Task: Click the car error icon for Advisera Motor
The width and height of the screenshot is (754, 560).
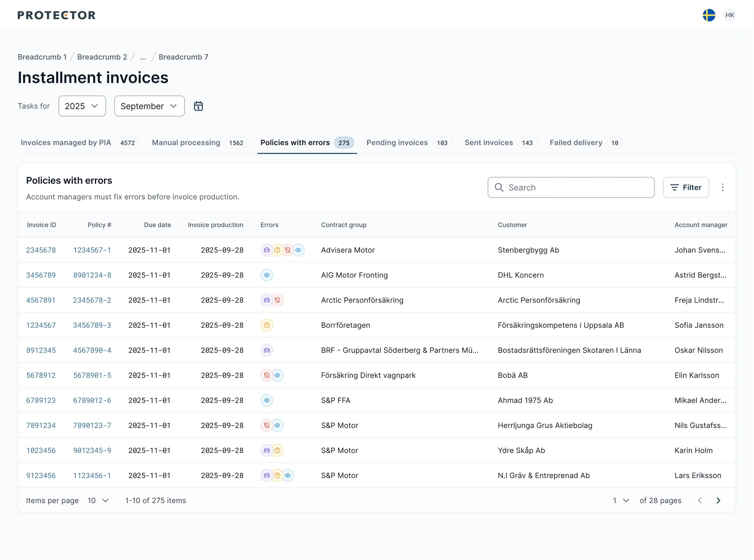Action: tap(267, 250)
